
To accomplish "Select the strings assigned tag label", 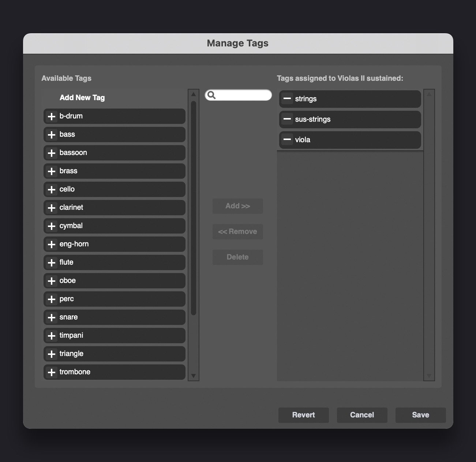I will [x=306, y=99].
